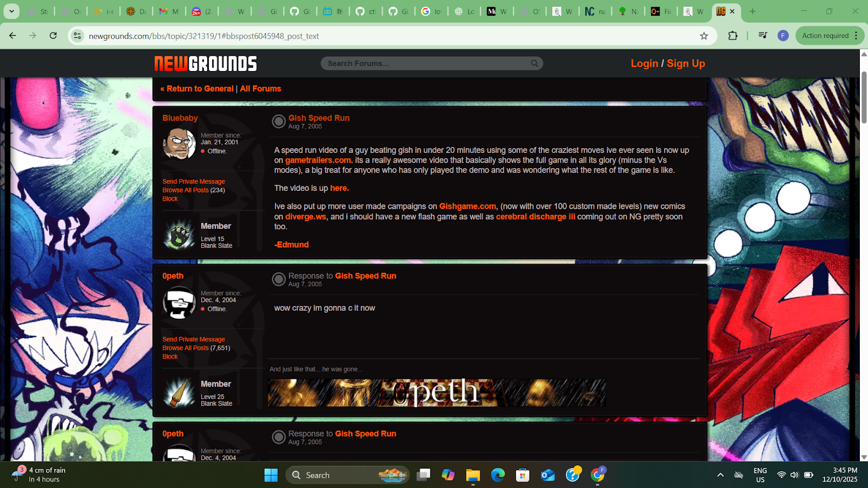
Task: Click round icon beside wow crazy post response
Action: click(278, 279)
